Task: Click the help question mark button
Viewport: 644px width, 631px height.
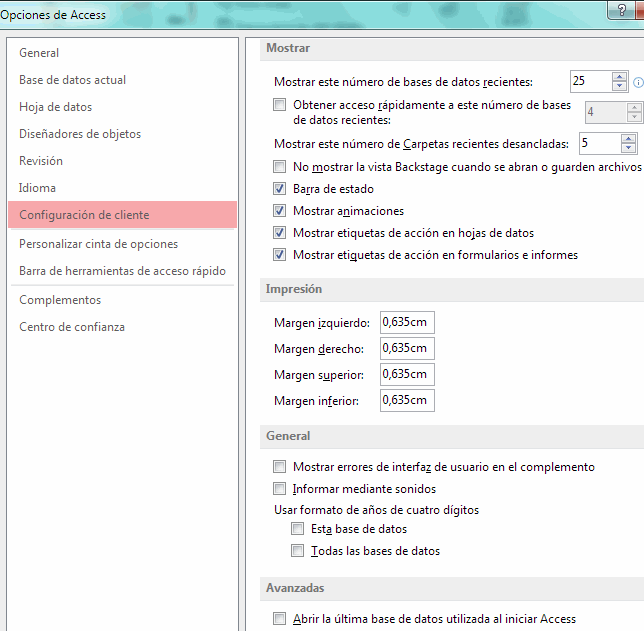Action: 622,10
